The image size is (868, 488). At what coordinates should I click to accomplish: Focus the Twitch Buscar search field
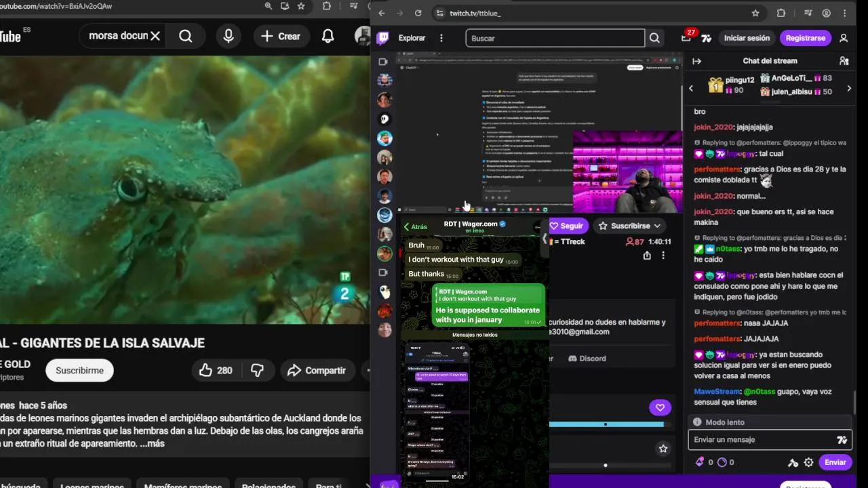click(555, 38)
